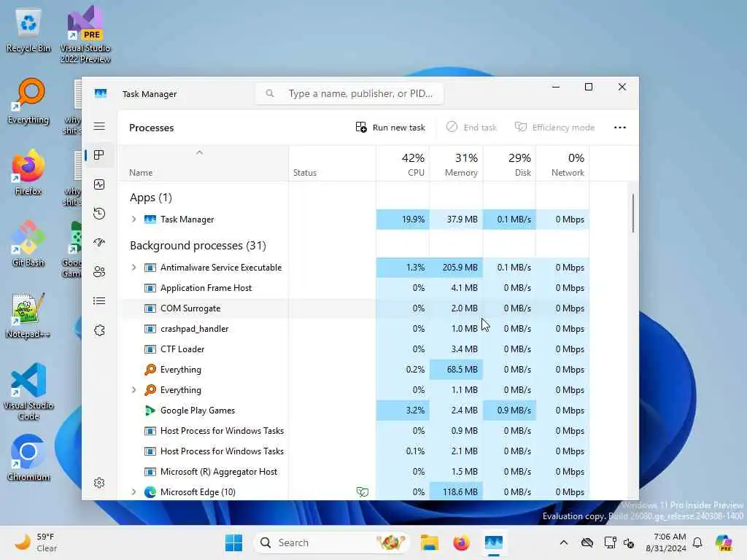Screen dimensions: 747x560
Task: Open the Windows Start menu
Action: [233, 542]
